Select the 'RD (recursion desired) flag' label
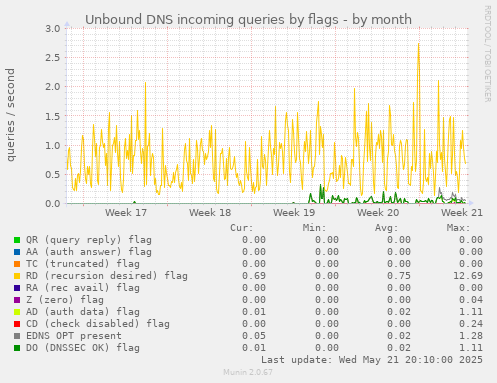497x383 pixels. click(107, 276)
